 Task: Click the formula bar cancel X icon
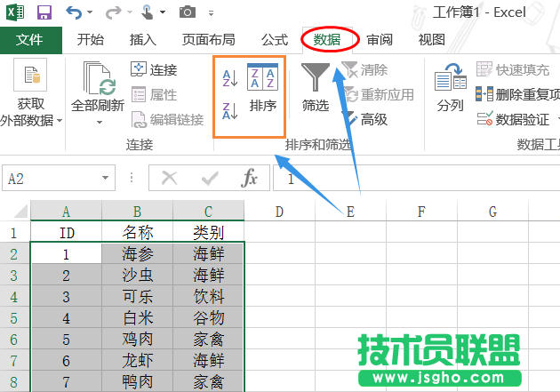point(169,178)
